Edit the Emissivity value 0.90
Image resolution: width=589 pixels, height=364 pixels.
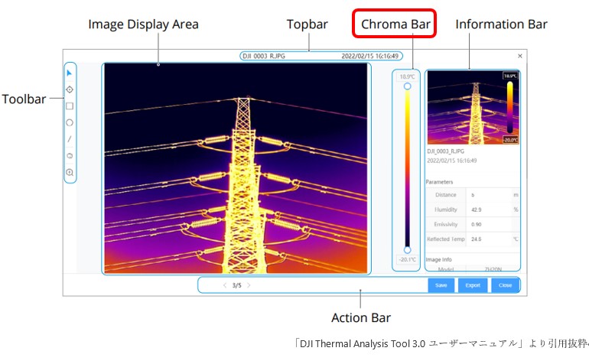point(489,224)
